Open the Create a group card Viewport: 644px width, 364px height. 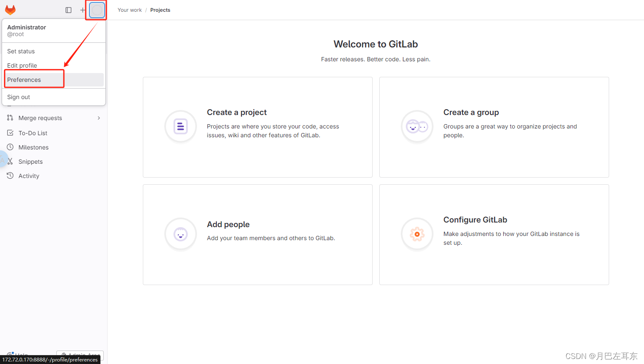494,127
